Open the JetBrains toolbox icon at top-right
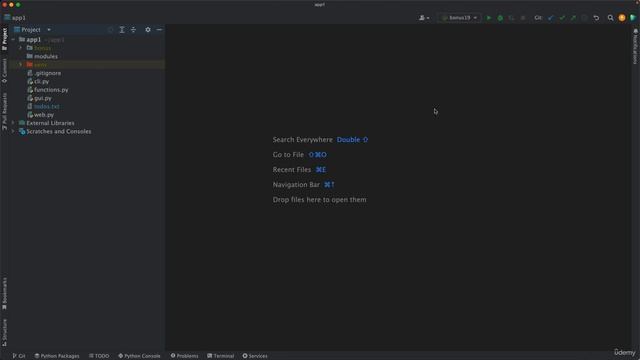This screenshot has width=640, height=360. [633, 18]
